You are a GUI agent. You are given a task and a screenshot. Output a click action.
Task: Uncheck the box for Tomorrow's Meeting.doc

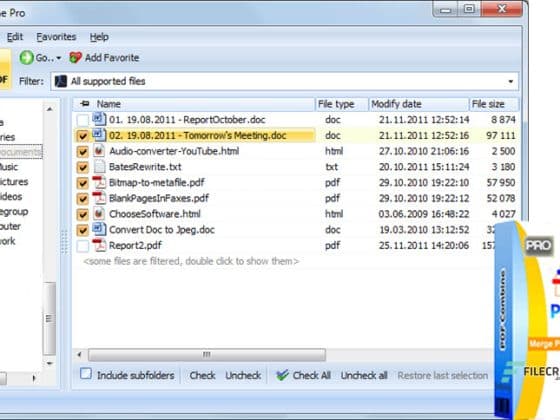(83, 136)
